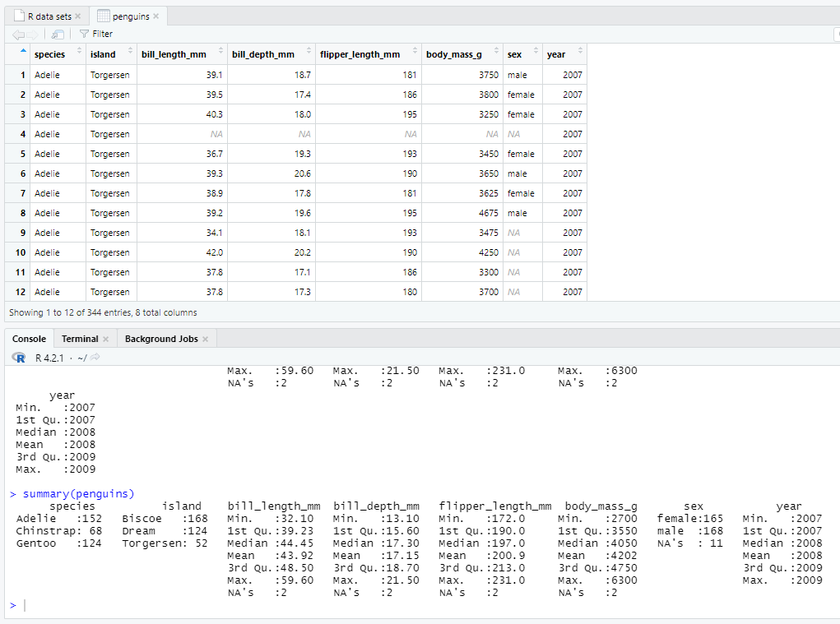
Task: Open the Filter button
Action: [96, 34]
